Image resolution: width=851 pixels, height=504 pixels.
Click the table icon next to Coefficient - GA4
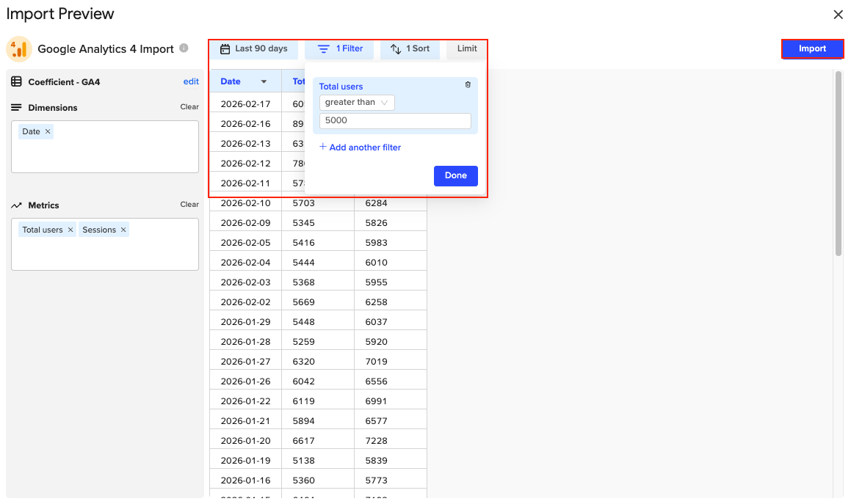tap(16, 81)
